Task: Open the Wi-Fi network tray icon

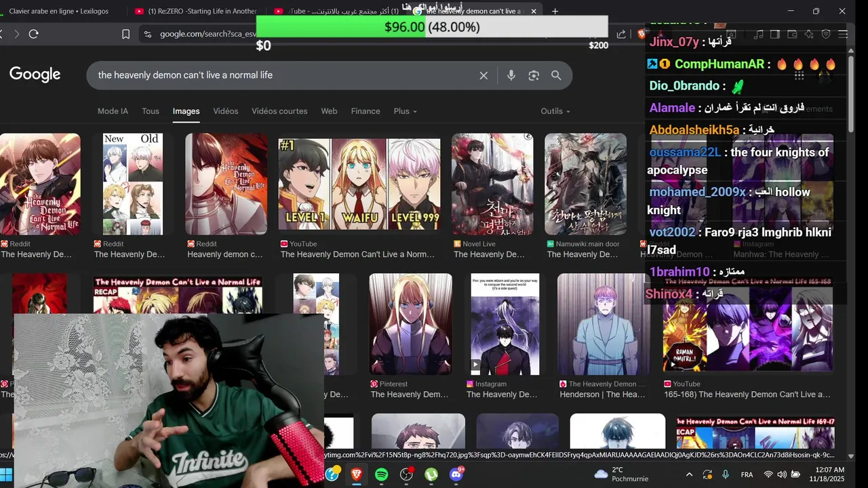Action: point(768,474)
